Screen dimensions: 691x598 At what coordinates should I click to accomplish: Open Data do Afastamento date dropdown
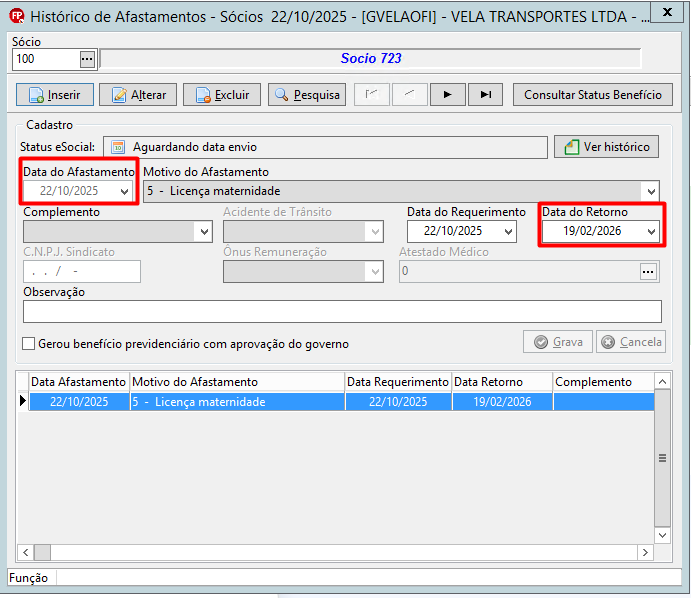124,191
